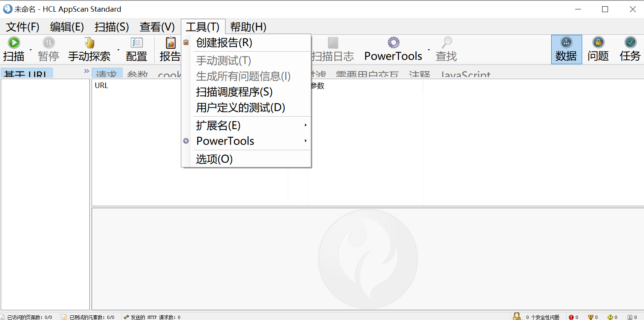Screen dimensions: 644x320
Task: Click the security issues padlock status icon
Action: [x=517, y=316]
